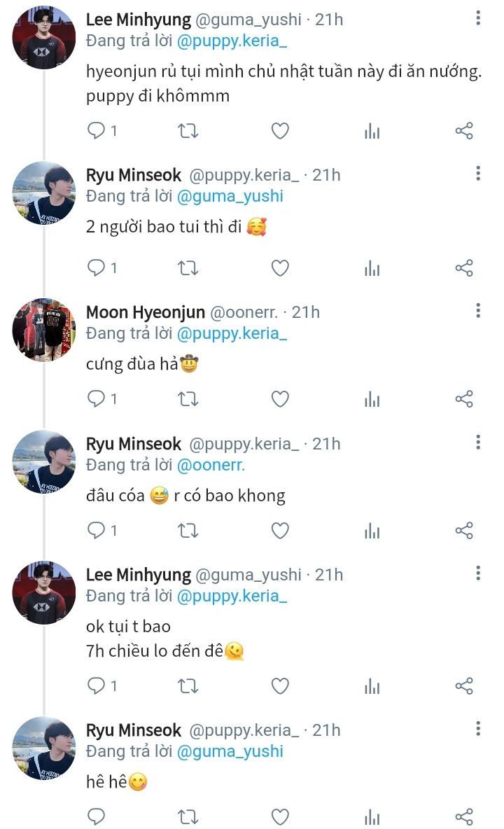The width and height of the screenshot is (504, 829).
Task: Share Ryu Minseok's "2 người bao tui" tweet
Action: (464, 268)
